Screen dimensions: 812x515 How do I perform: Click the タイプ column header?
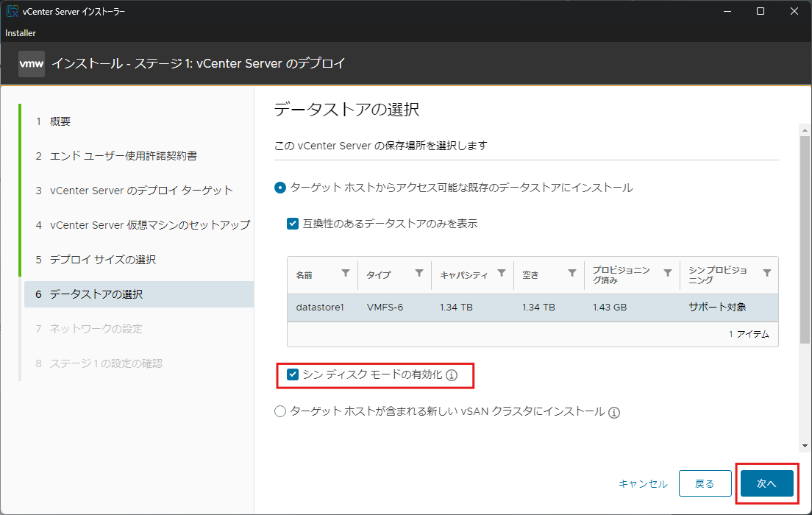379,275
